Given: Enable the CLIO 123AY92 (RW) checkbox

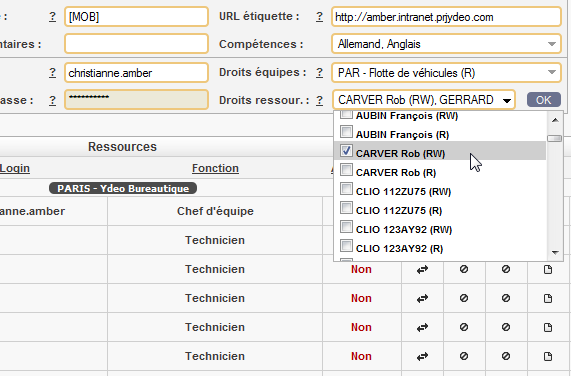Looking at the screenshot, I should tap(346, 226).
